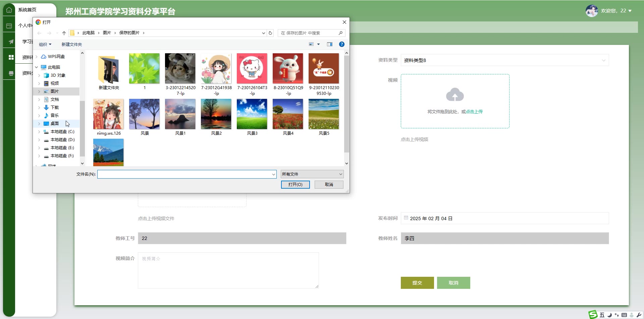
Task: Click 此电脑 in the address breadcrumb
Action: (x=89, y=33)
